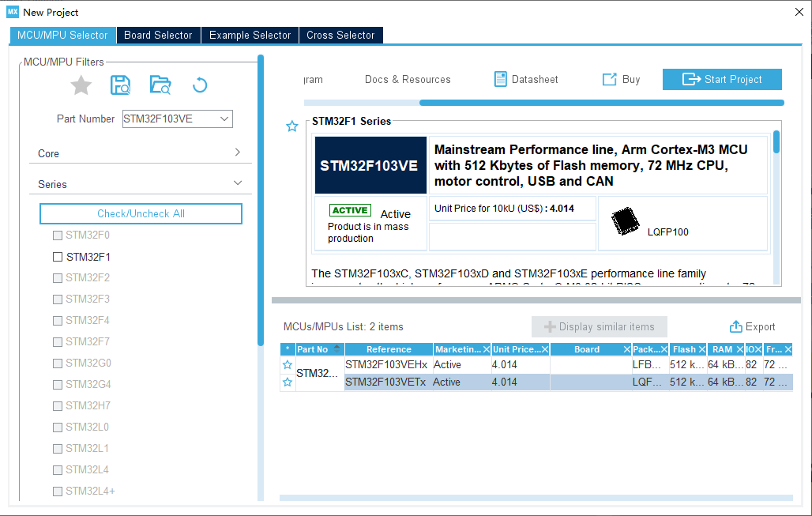Viewport: 812px width, 516px height.
Task: Star the STM32F103VEHx row as favorite
Action: [x=288, y=365]
